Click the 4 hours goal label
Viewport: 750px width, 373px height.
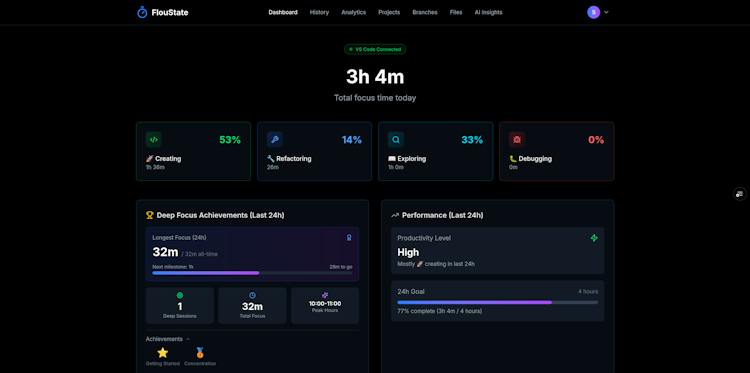coord(588,291)
